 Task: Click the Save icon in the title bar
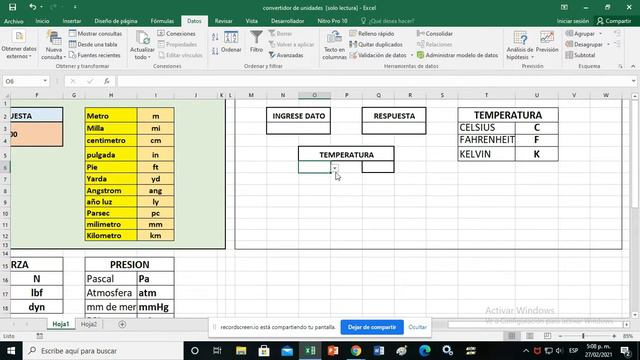click(13, 7)
